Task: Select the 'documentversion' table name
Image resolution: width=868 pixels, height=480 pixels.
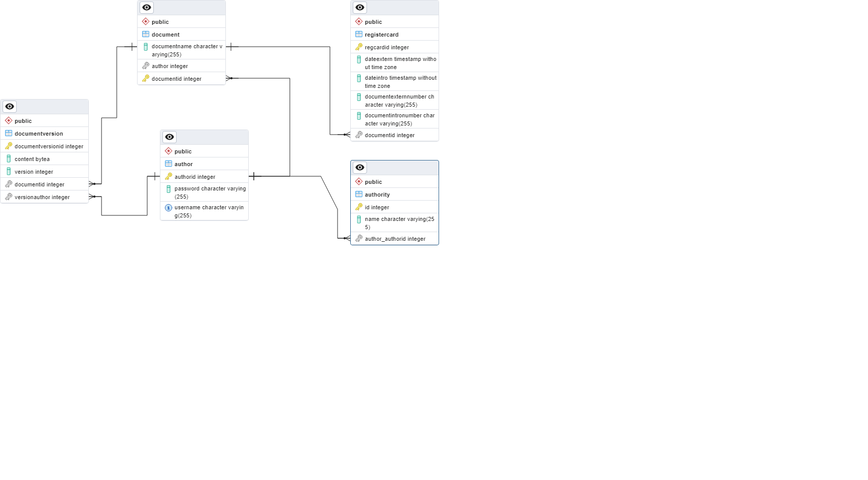Action: tap(39, 134)
